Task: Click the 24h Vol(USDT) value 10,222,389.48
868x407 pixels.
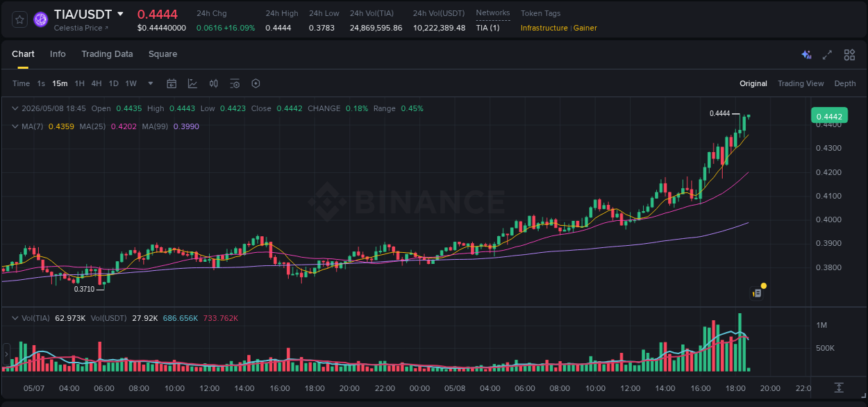Action: (x=440, y=28)
